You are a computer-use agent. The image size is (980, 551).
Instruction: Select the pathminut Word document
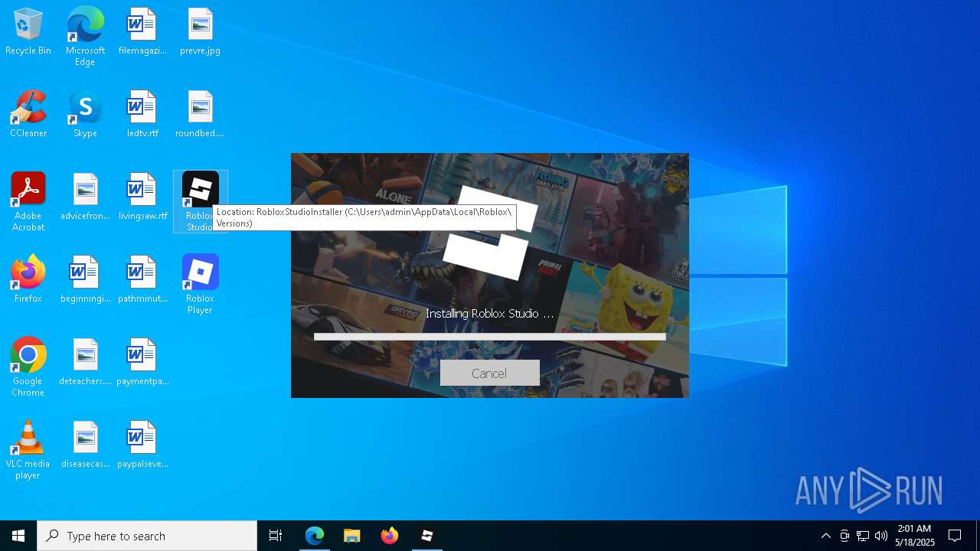click(x=142, y=280)
